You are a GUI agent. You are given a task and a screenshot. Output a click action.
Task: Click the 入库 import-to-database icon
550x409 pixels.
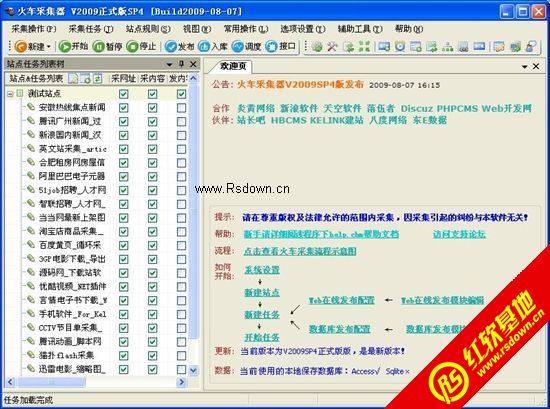(213, 46)
